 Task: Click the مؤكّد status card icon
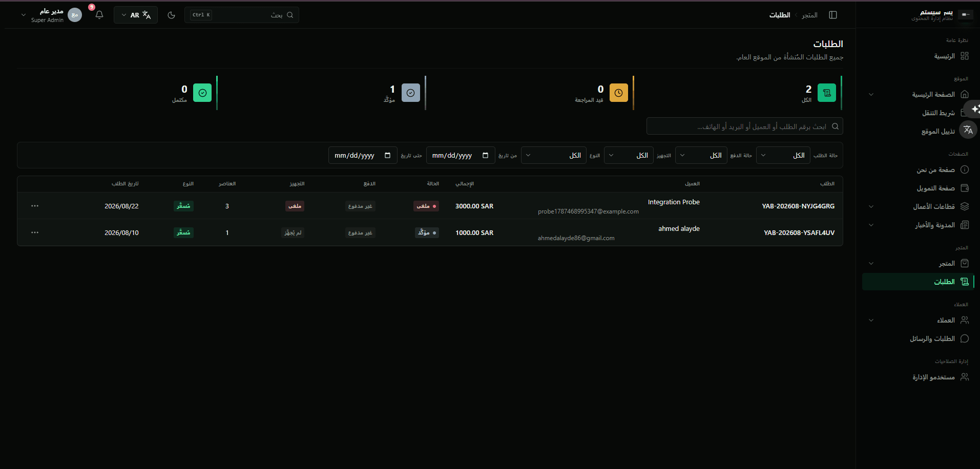(411, 93)
